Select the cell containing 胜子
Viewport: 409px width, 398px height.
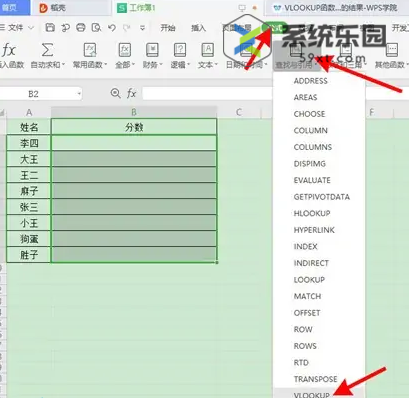(x=29, y=255)
